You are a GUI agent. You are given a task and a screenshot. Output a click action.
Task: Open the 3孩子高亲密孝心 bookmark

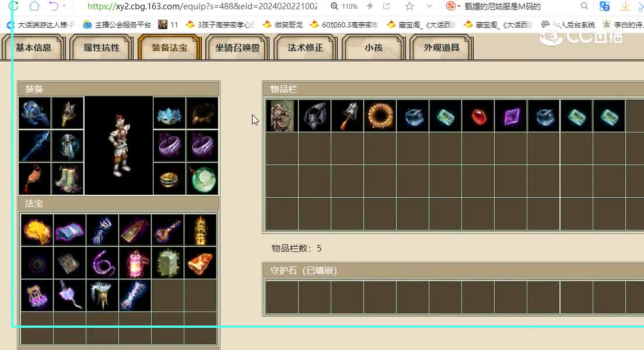coord(220,24)
